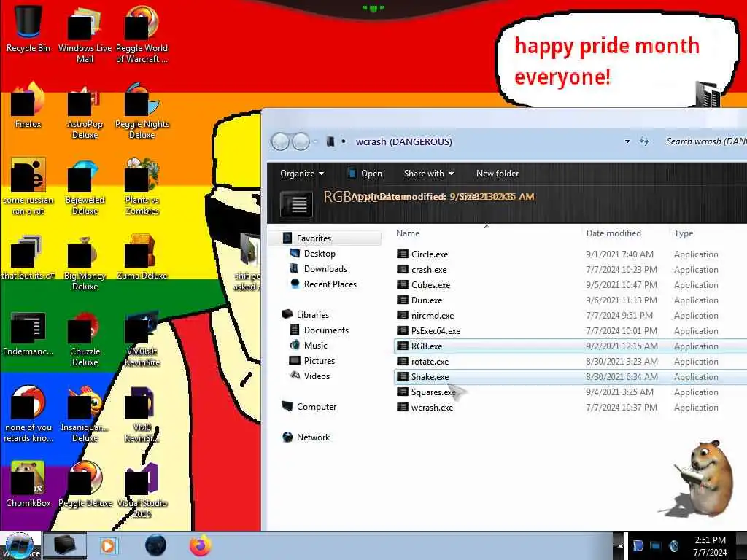This screenshot has height=560, width=747.
Task: Open Documents library in navigation pane
Action: pyautogui.click(x=326, y=330)
